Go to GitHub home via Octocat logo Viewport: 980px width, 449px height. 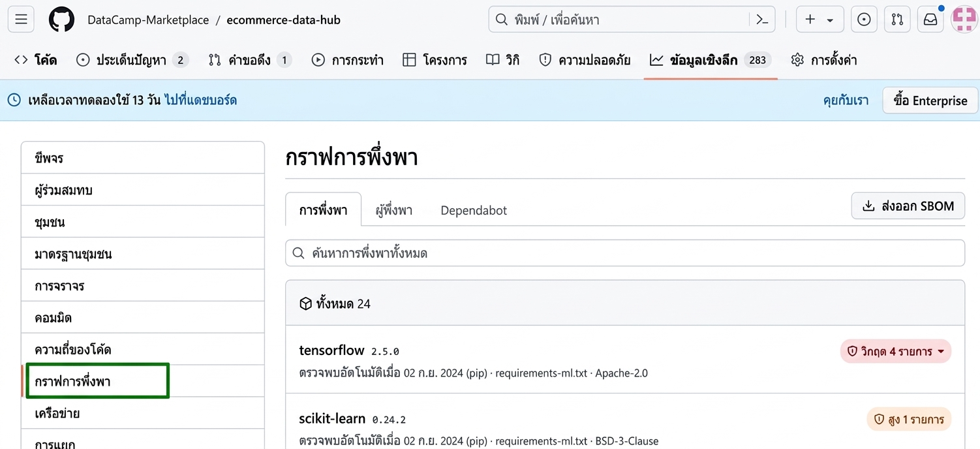tap(62, 20)
